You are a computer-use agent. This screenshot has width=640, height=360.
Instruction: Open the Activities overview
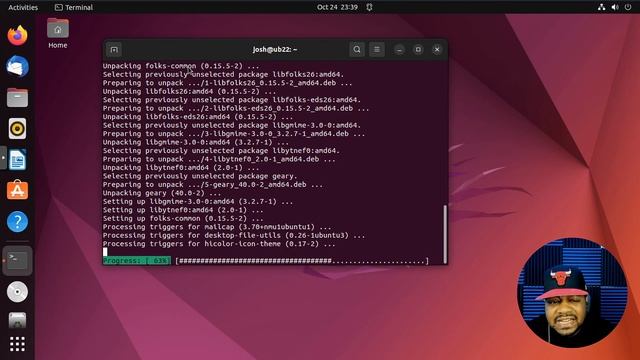coord(23,7)
